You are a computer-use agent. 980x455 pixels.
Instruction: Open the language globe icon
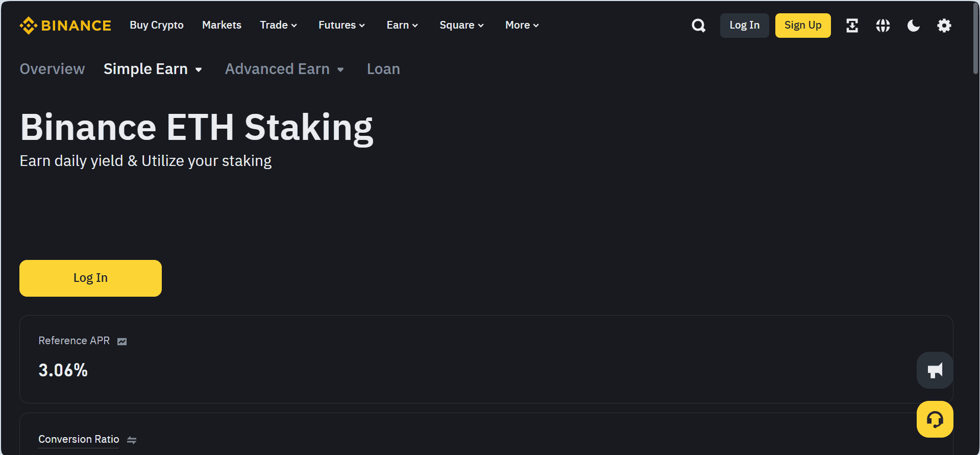point(883,26)
